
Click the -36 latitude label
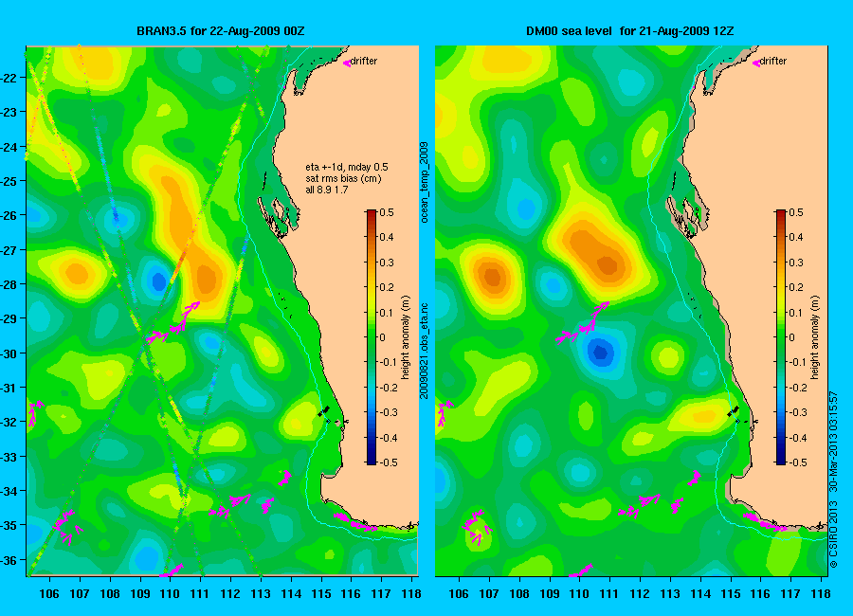[x=10, y=559]
